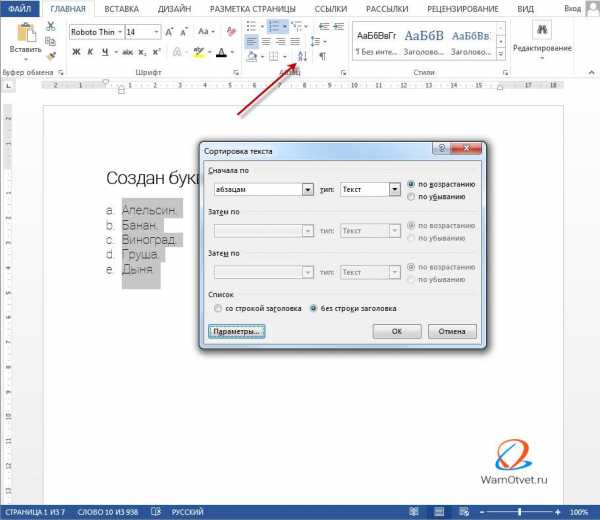
Task: Switch to the ДИЗАЙН tab
Action: click(174, 9)
